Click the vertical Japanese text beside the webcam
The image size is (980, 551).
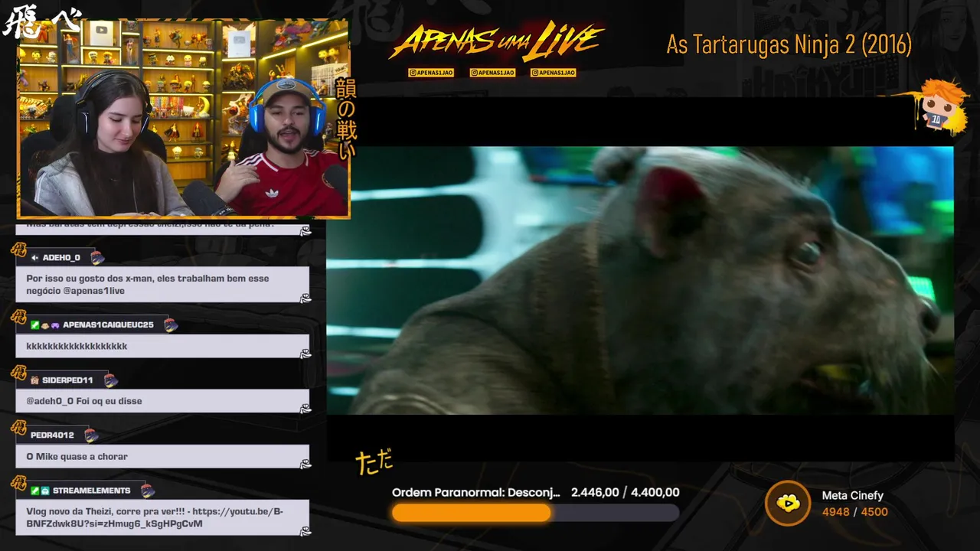point(346,119)
